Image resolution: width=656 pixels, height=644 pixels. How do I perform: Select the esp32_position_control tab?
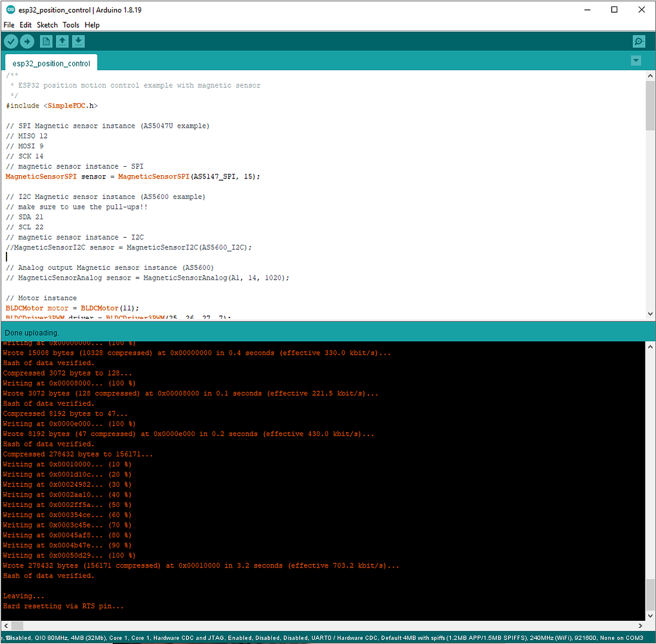point(52,63)
